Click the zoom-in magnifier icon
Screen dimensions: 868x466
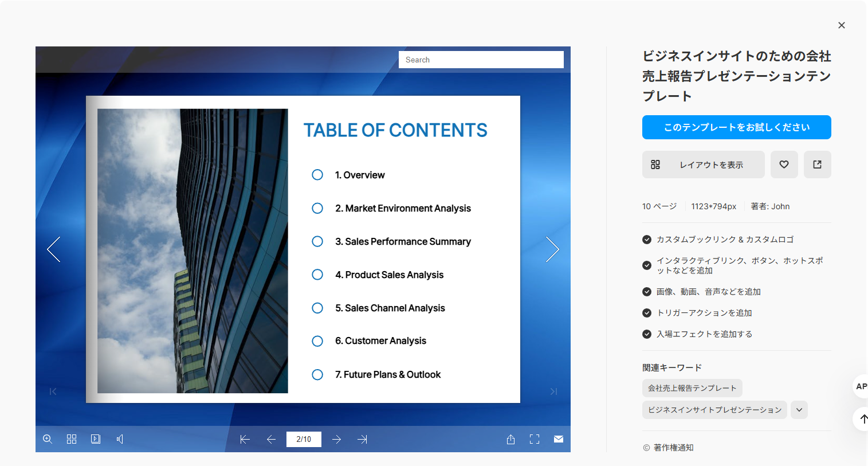(48, 439)
